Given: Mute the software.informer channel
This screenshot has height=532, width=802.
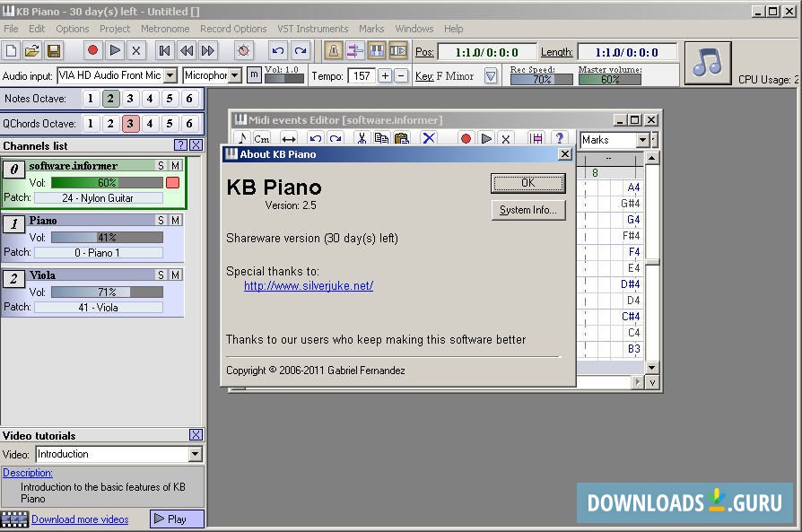Looking at the screenshot, I should (176, 165).
